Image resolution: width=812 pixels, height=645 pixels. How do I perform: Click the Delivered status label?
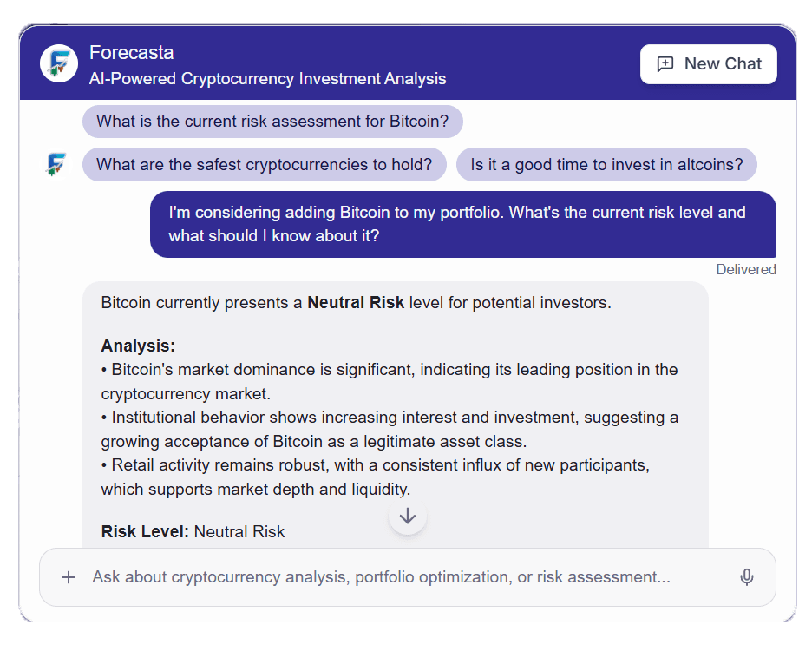click(x=746, y=269)
